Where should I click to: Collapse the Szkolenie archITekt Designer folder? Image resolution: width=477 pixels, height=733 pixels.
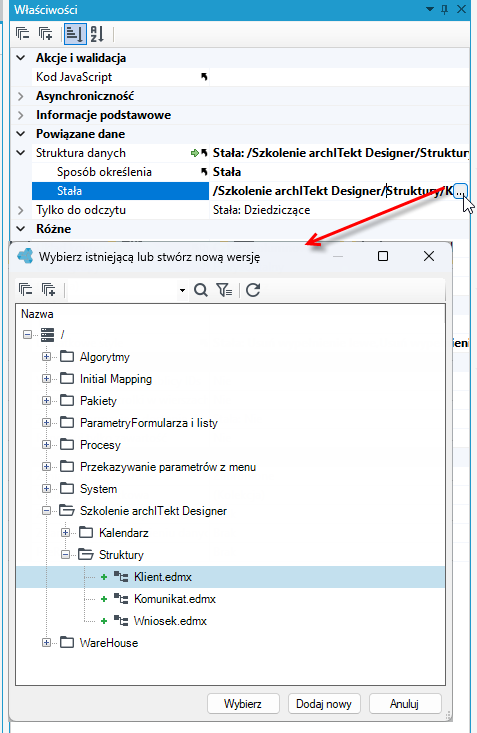pyautogui.click(x=46, y=511)
